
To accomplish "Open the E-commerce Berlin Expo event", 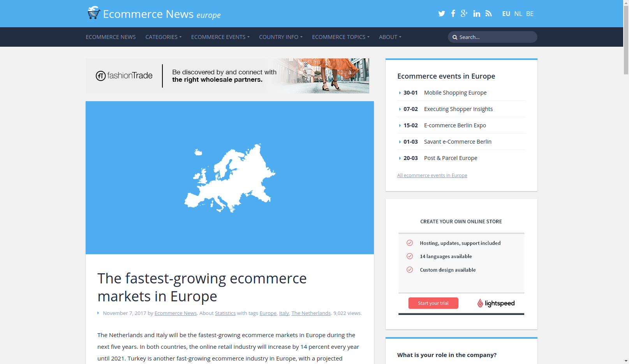I will (x=455, y=125).
